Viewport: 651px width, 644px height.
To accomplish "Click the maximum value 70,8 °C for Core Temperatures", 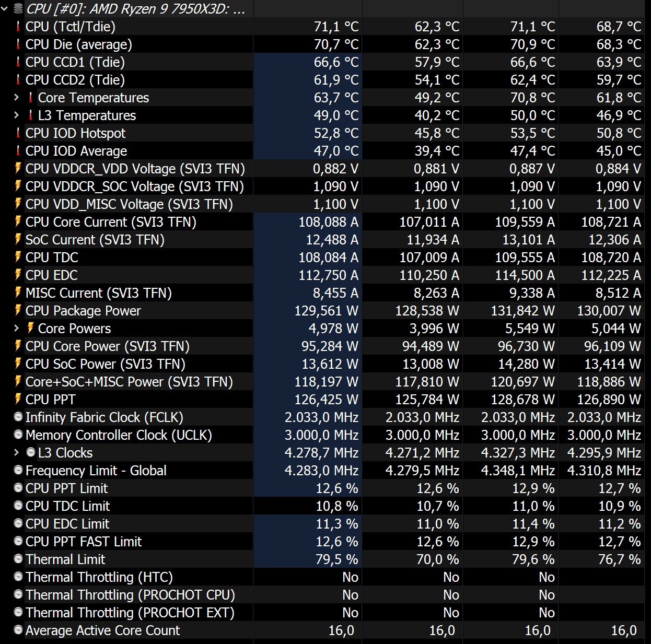I will coord(532,98).
